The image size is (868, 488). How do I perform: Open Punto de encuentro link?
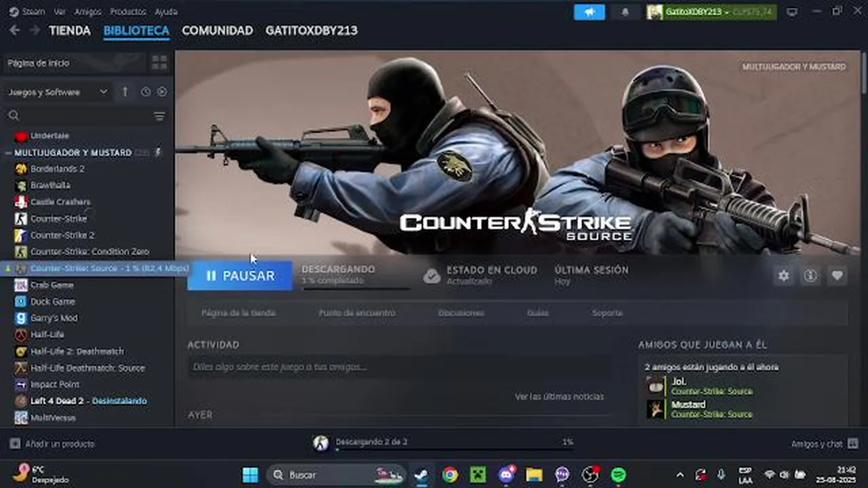(357, 313)
